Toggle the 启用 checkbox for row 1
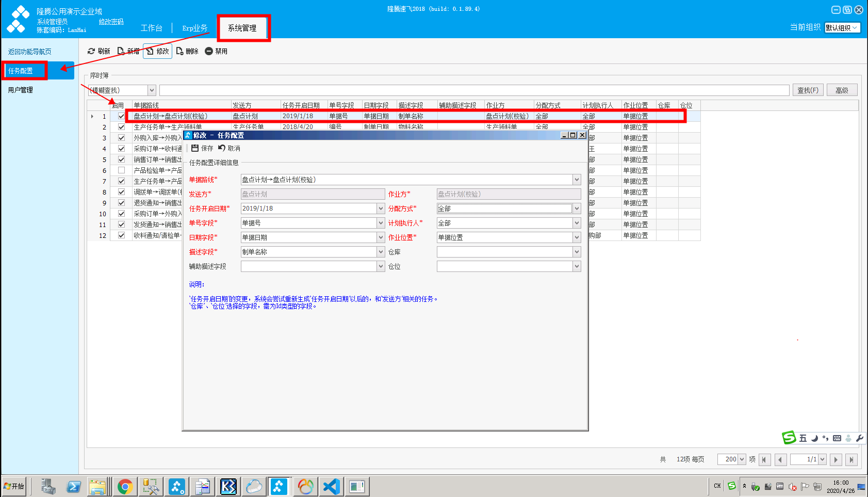 [x=121, y=116]
